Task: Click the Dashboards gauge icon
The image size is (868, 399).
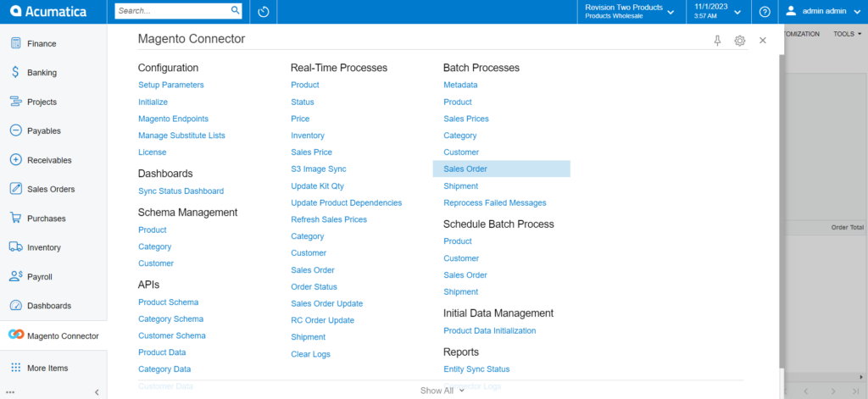Action: pyautogui.click(x=16, y=306)
